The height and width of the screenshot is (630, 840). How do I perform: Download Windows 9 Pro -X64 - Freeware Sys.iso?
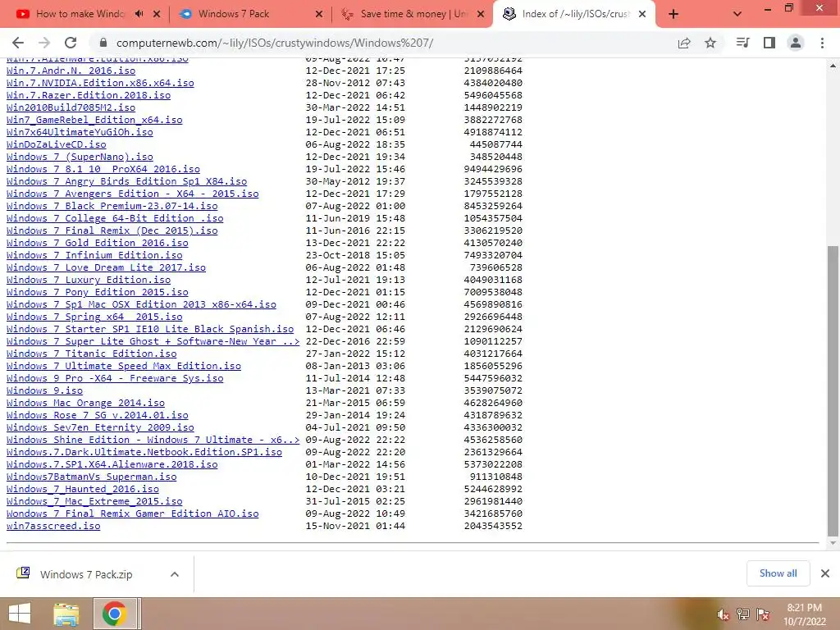click(115, 379)
